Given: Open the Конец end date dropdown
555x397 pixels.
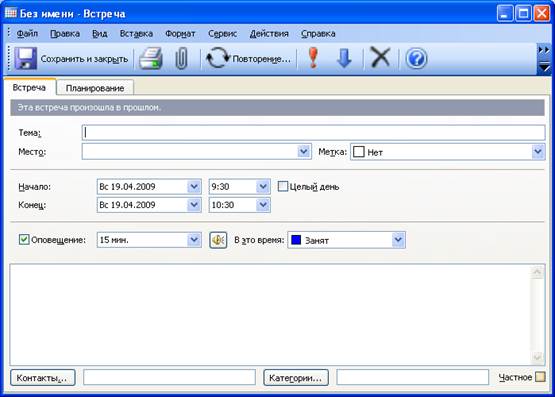Looking at the screenshot, I should click(194, 205).
